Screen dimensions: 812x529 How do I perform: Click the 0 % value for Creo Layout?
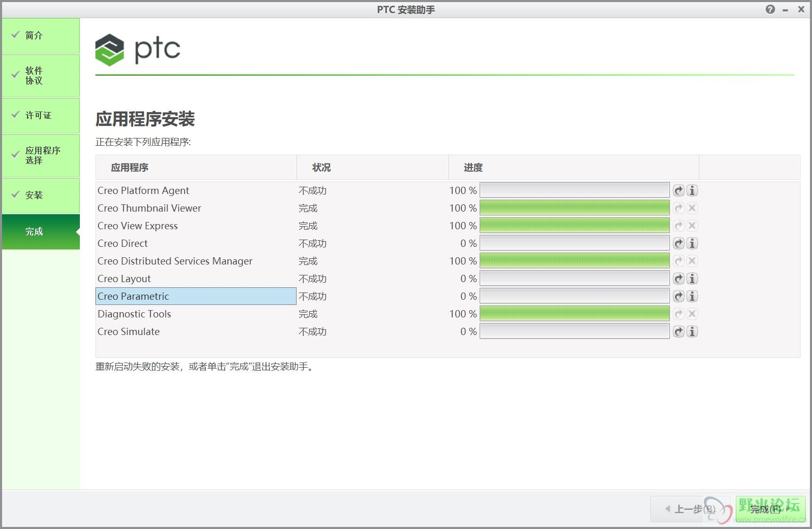pyautogui.click(x=469, y=279)
